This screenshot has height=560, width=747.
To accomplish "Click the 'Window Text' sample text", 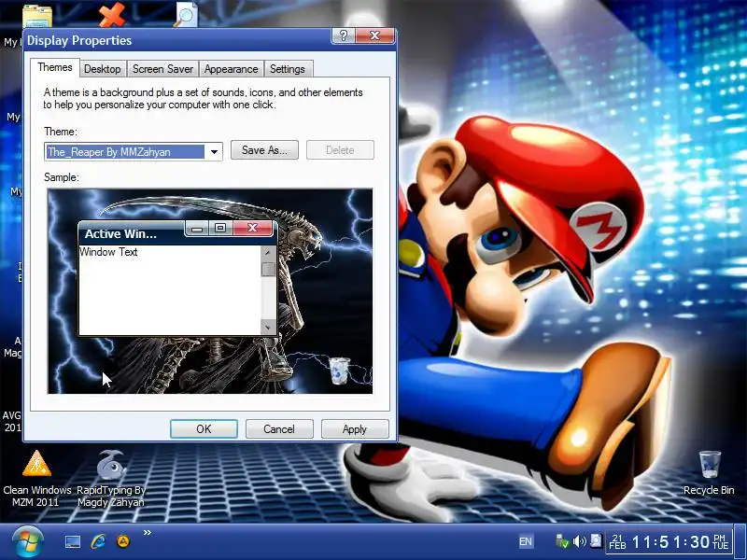I will pyautogui.click(x=108, y=252).
